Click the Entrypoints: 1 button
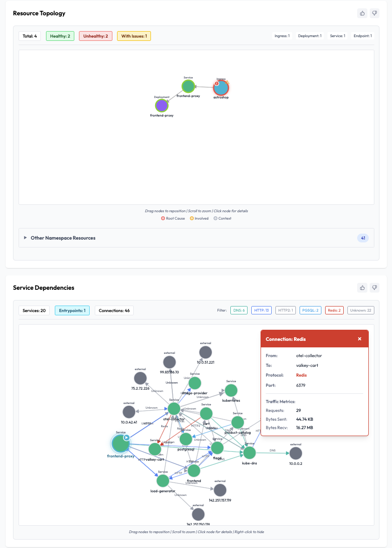Screen dimensions: 392x548 click(72, 310)
